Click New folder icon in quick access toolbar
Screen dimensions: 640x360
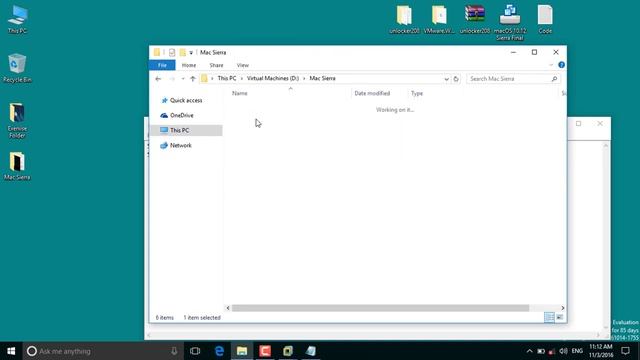183,52
